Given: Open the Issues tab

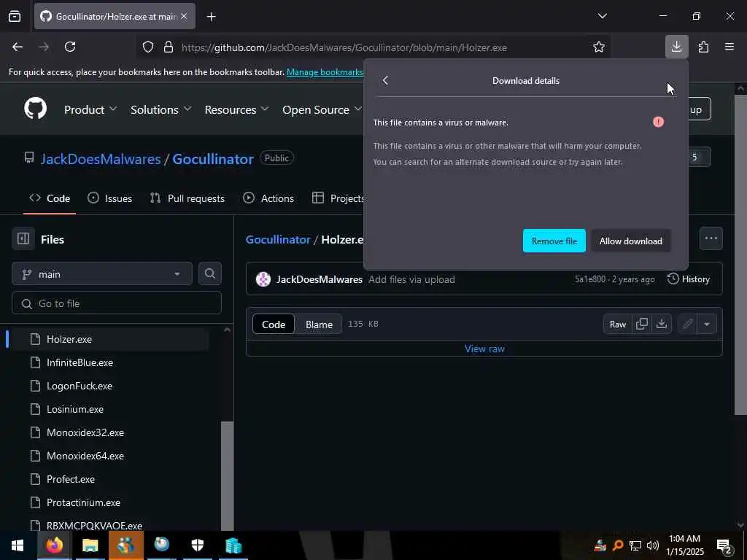Looking at the screenshot, I should click(110, 198).
